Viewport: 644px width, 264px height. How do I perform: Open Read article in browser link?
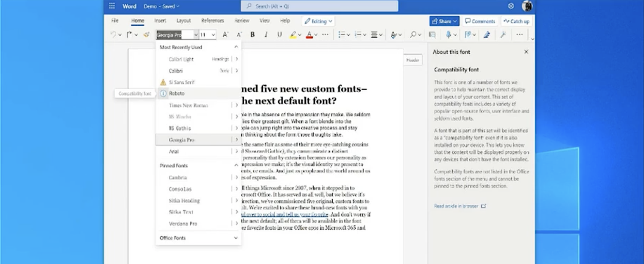click(x=459, y=206)
